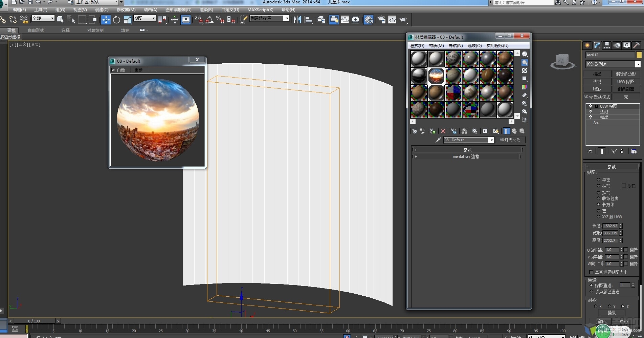
Task: Activate the Rotate tool
Action: [x=116, y=20]
